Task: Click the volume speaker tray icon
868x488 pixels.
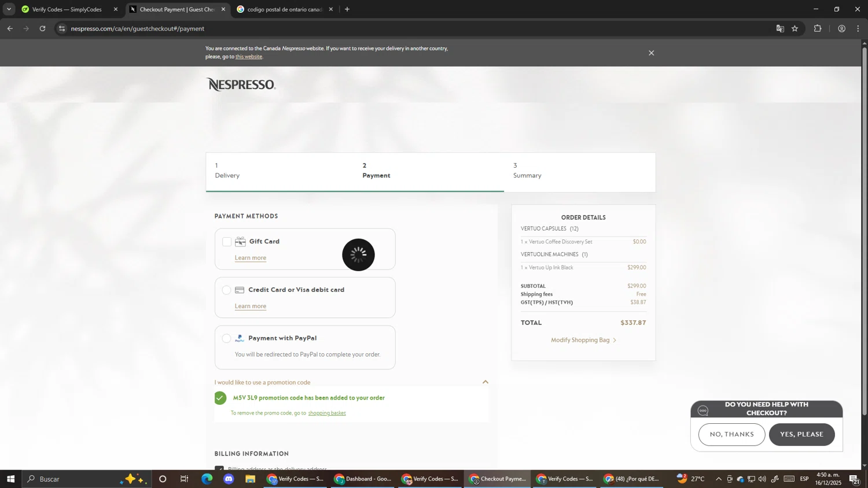Action: pos(762,479)
